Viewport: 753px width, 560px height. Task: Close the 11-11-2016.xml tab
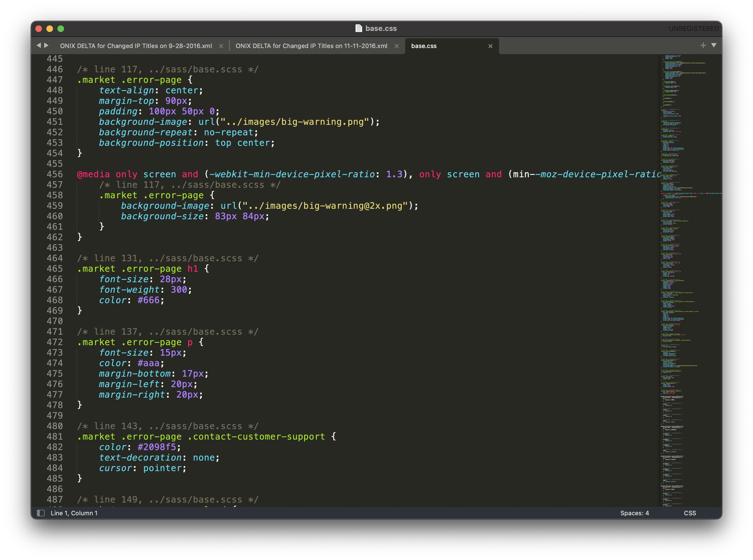click(x=396, y=46)
